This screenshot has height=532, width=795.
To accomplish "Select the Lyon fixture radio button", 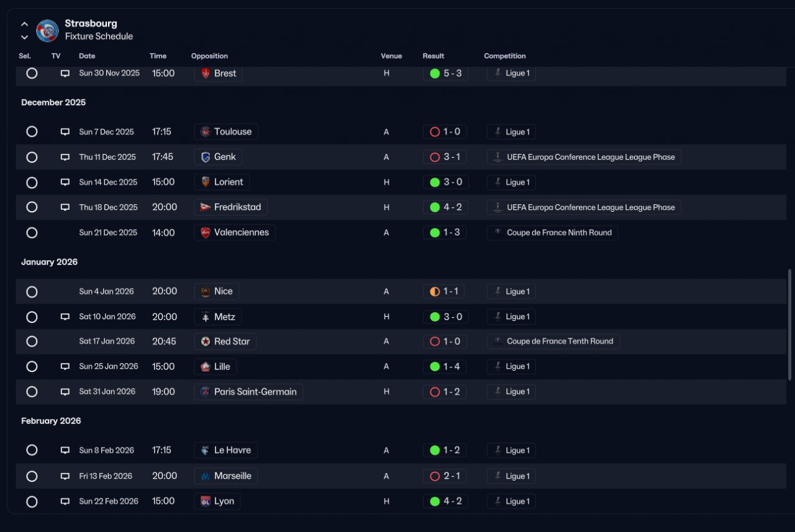I will (32, 502).
